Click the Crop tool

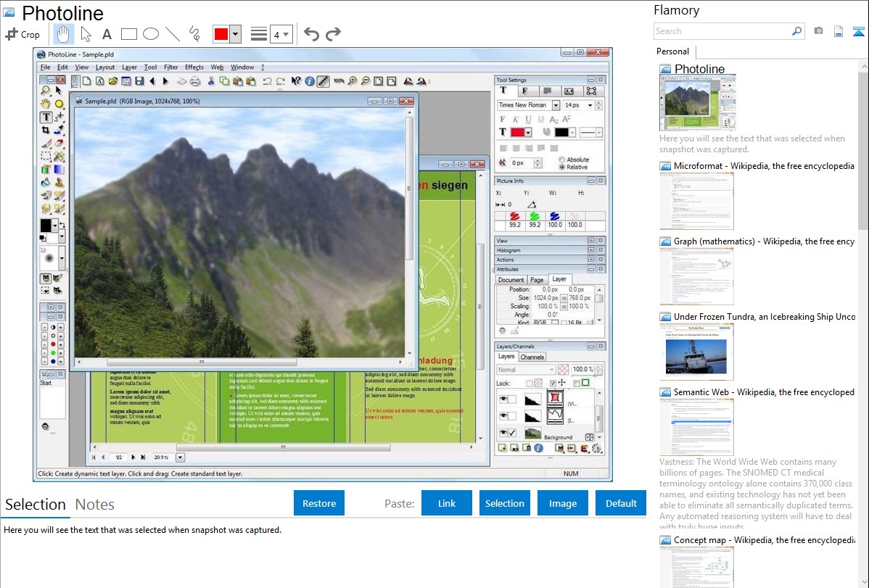(22, 34)
